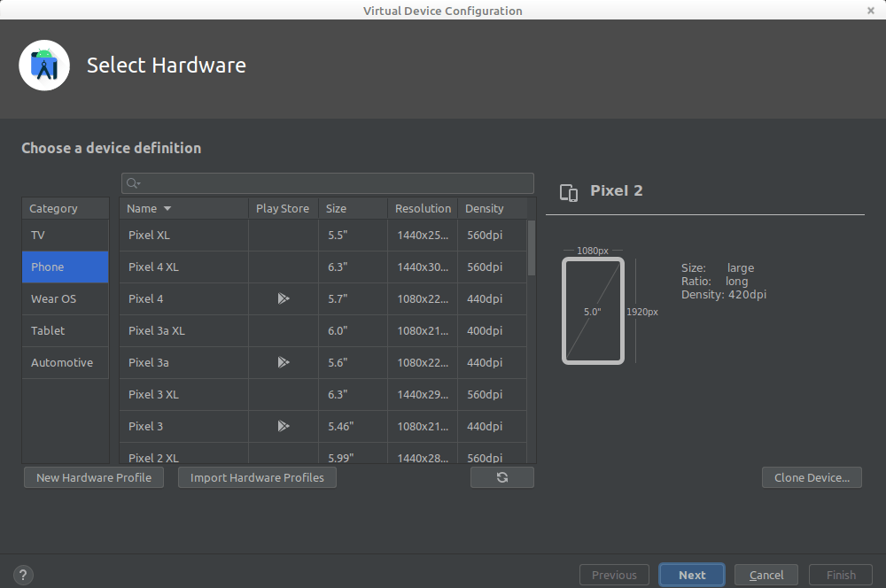The height and width of the screenshot is (588, 886).
Task: Click the Density column header
Action: [x=492, y=208]
